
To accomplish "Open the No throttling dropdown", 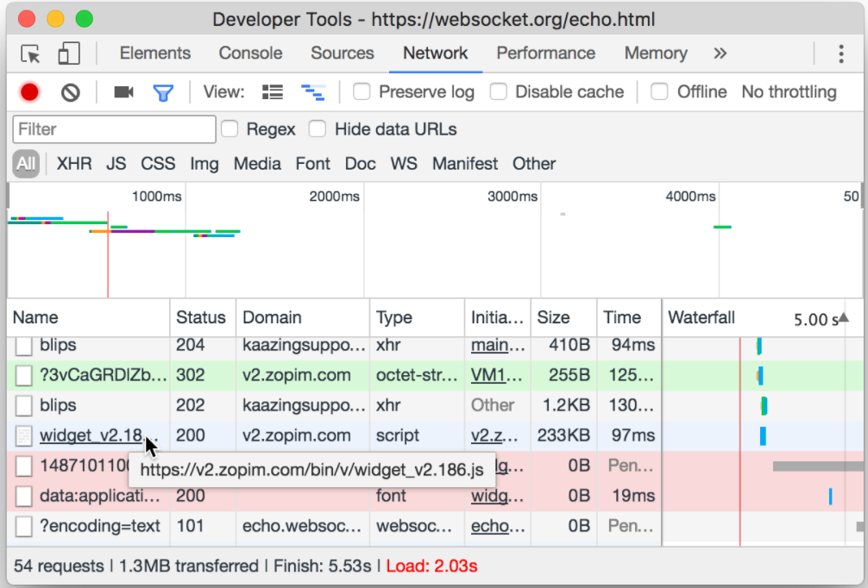I will tap(789, 92).
